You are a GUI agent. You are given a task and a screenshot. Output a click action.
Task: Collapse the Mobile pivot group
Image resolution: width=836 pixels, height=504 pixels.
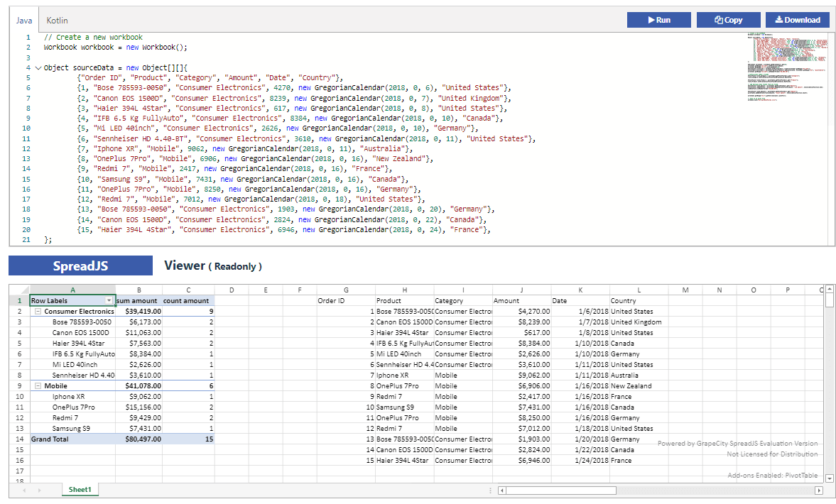click(x=38, y=385)
